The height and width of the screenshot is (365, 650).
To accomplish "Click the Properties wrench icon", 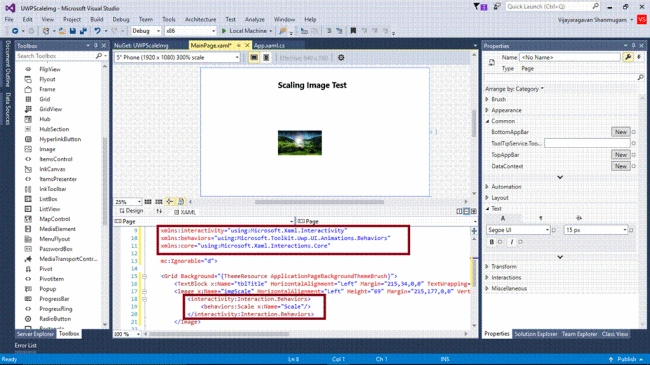I will [628, 57].
